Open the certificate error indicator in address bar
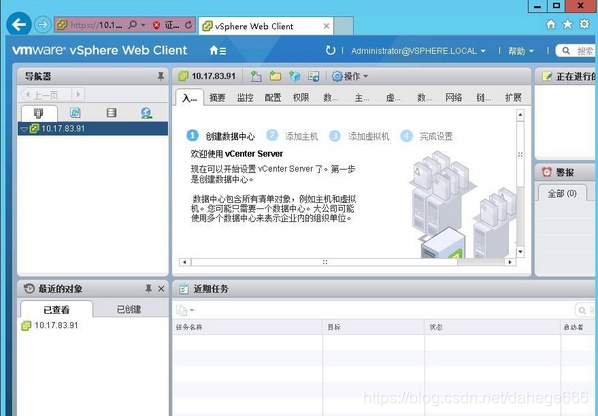This screenshot has height=416, width=598. [x=156, y=26]
